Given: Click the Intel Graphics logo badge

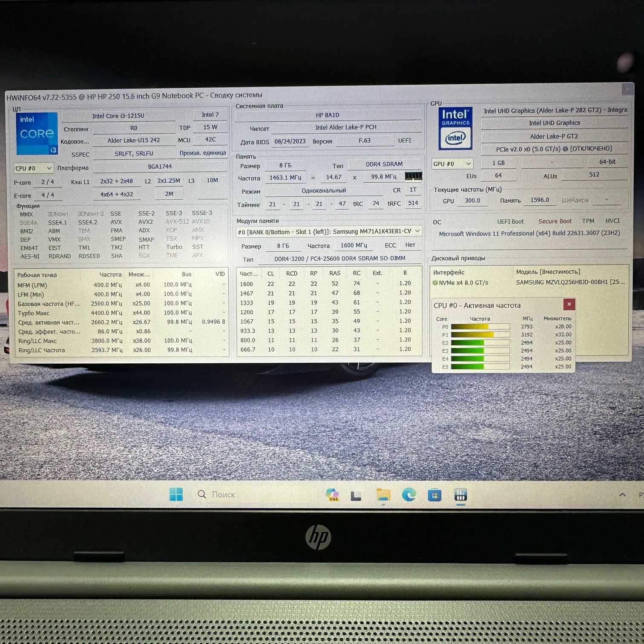Looking at the screenshot, I should tap(455, 128).
